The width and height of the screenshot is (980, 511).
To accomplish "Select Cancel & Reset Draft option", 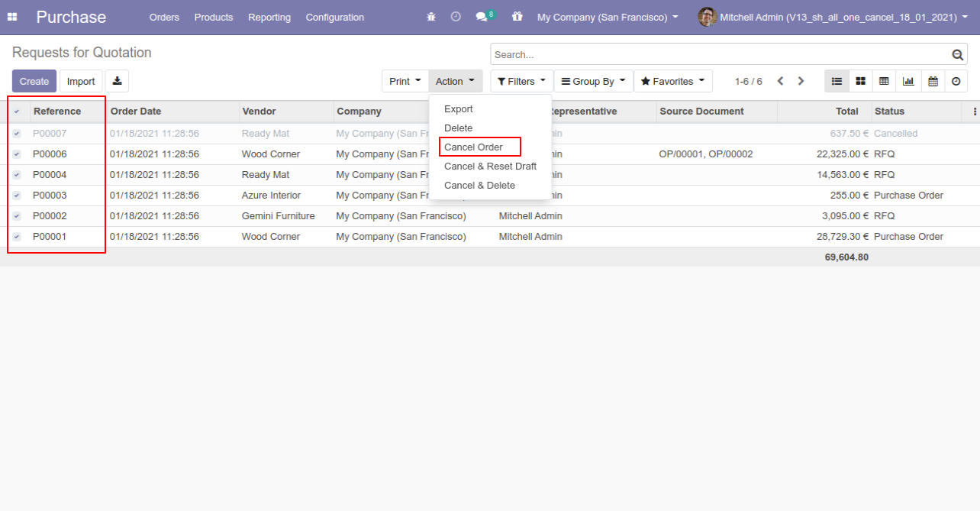I will pyautogui.click(x=490, y=167).
